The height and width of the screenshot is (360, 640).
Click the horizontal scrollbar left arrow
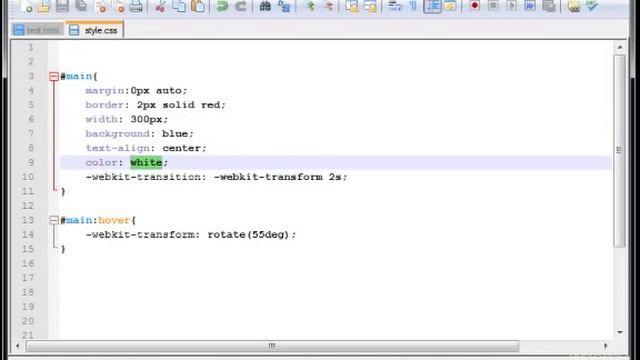click(17, 346)
